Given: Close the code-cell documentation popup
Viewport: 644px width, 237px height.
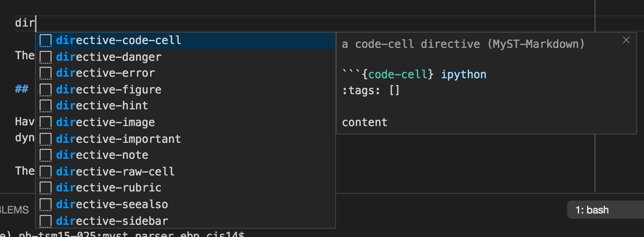Looking at the screenshot, I should click(626, 40).
